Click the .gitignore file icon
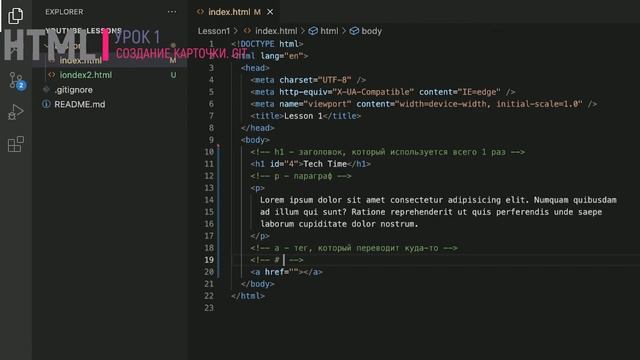The height and width of the screenshot is (360, 640). 46,89
